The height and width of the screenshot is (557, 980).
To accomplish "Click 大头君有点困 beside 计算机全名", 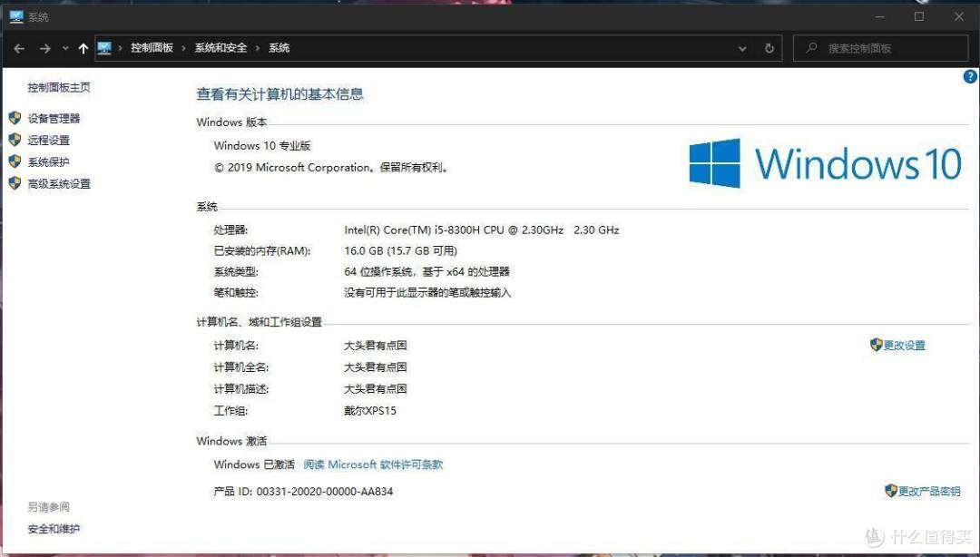I will coord(375,367).
